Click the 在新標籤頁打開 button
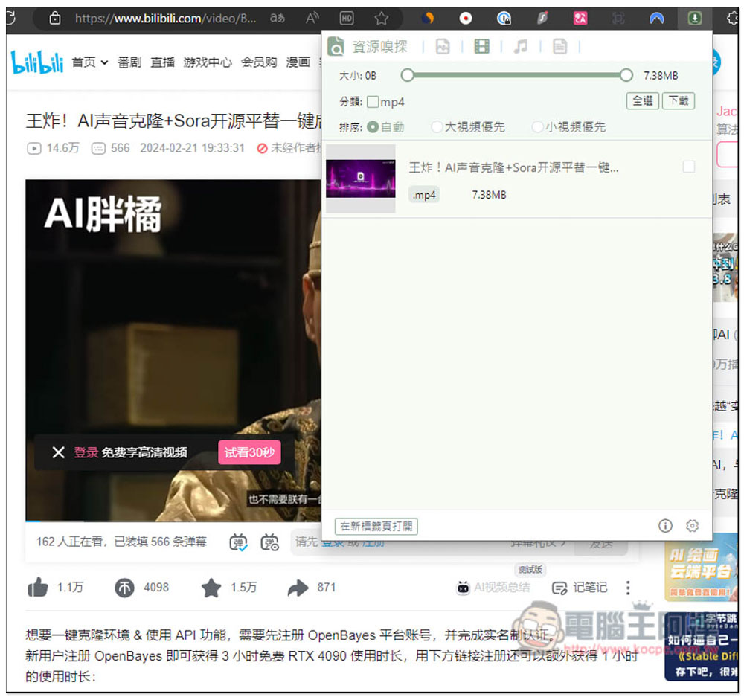 coord(376,527)
